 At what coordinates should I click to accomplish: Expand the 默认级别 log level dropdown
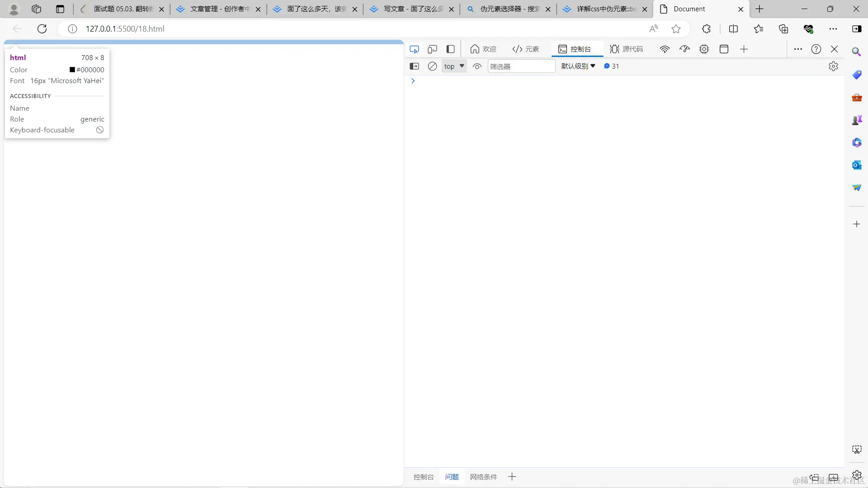point(578,66)
